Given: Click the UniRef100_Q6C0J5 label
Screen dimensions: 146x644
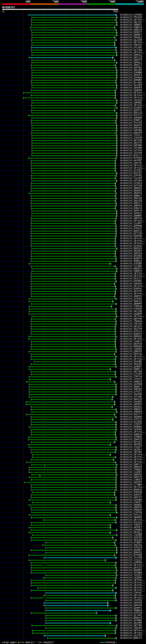Looking at the screenshot, I should [x=131, y=57].
